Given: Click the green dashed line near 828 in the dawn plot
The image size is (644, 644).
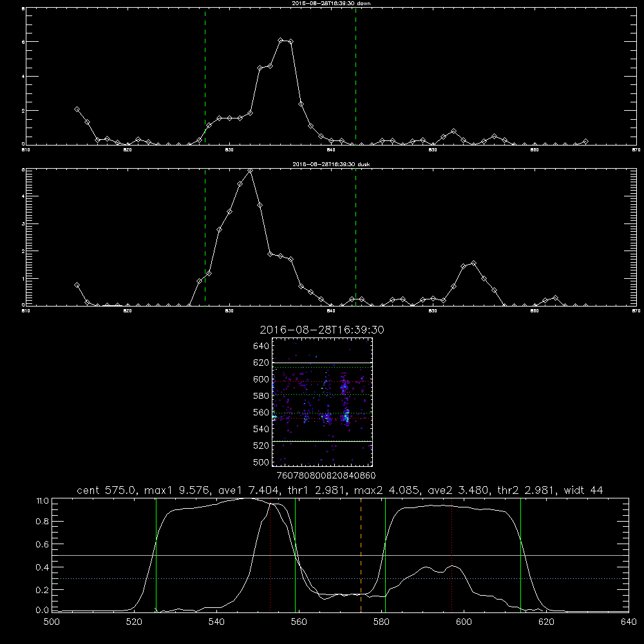Looking at the screenshot, I should 205,77.
